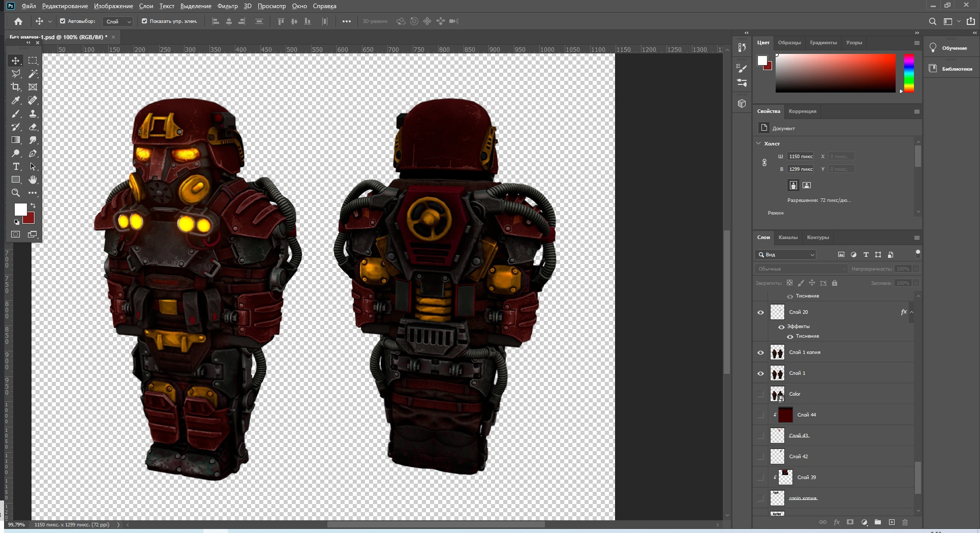Toggle Эффекты visibility under Слой 20
This screenshot has width=980, height=533.
(x=781, y=327)
